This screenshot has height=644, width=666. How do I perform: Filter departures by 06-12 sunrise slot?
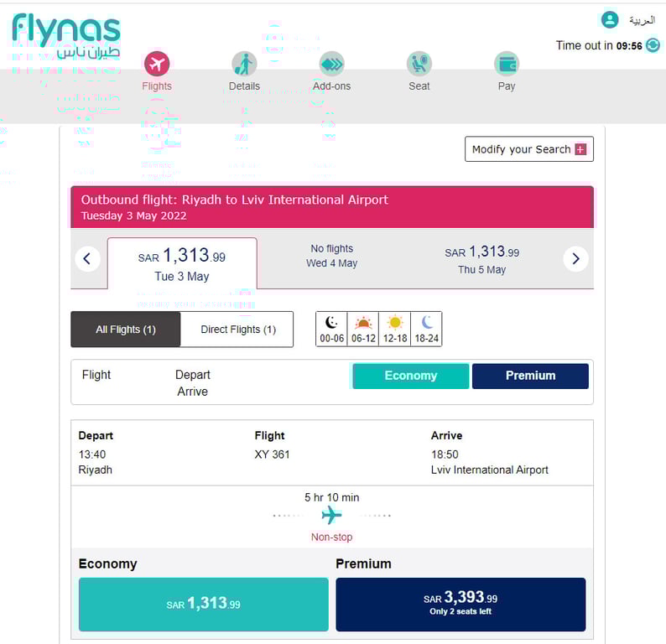click(363, 330)
